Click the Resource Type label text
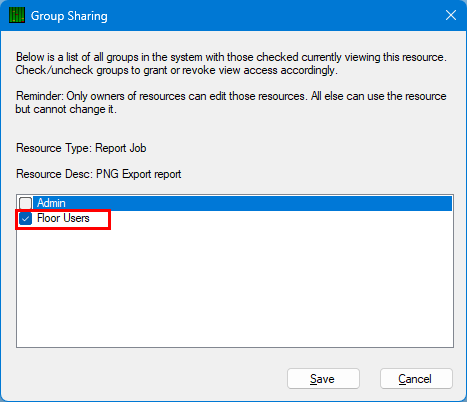The width and height of the screenshot is (467, 402). 54,148
